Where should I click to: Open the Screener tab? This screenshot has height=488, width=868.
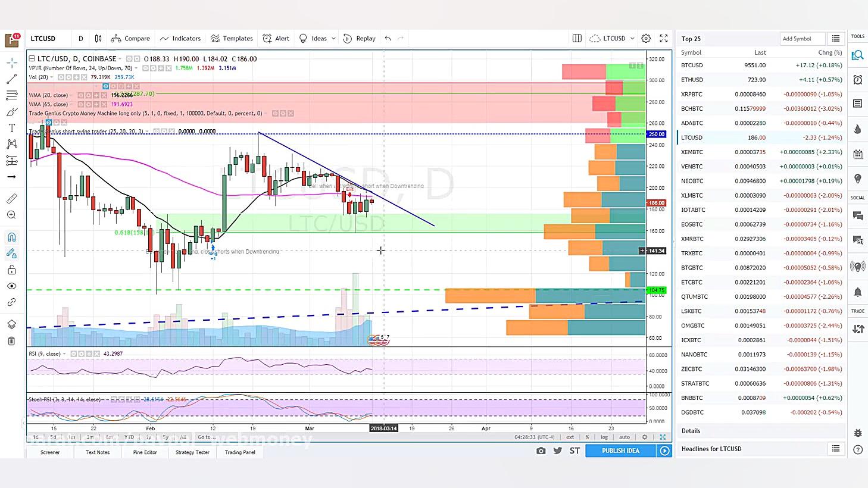pos(50,452)
